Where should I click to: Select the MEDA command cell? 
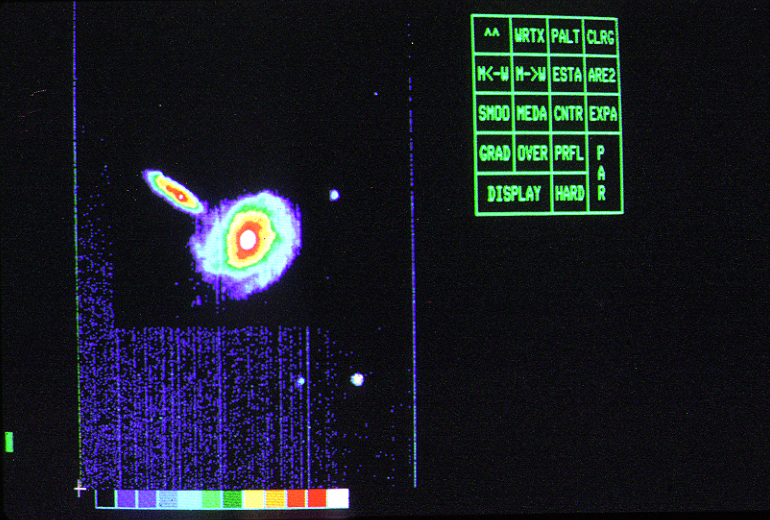[531, 114]
